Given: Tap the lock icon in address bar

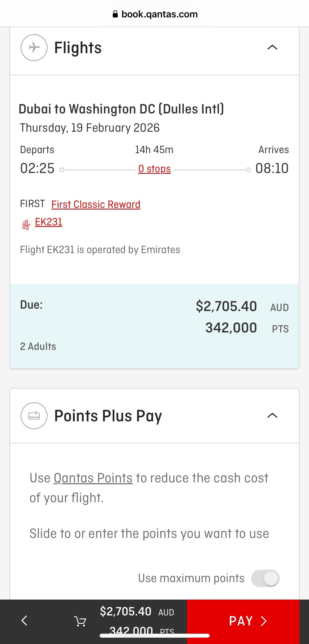Looking at the screenshot, I should tap(115, 14).
